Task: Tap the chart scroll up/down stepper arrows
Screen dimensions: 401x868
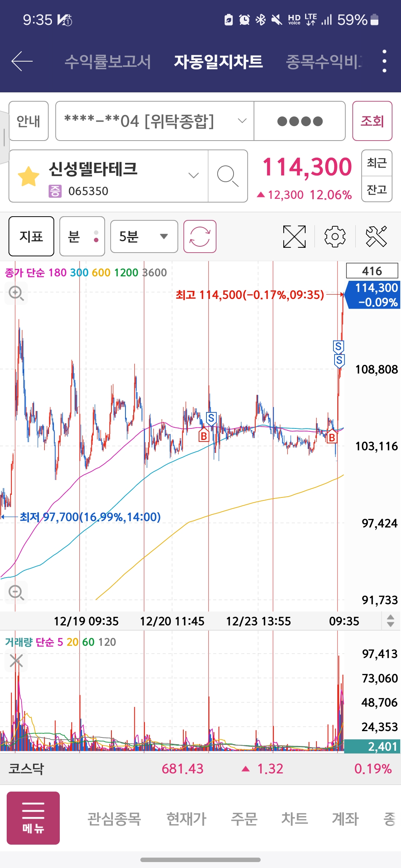Action: click(x=391, y=621)
